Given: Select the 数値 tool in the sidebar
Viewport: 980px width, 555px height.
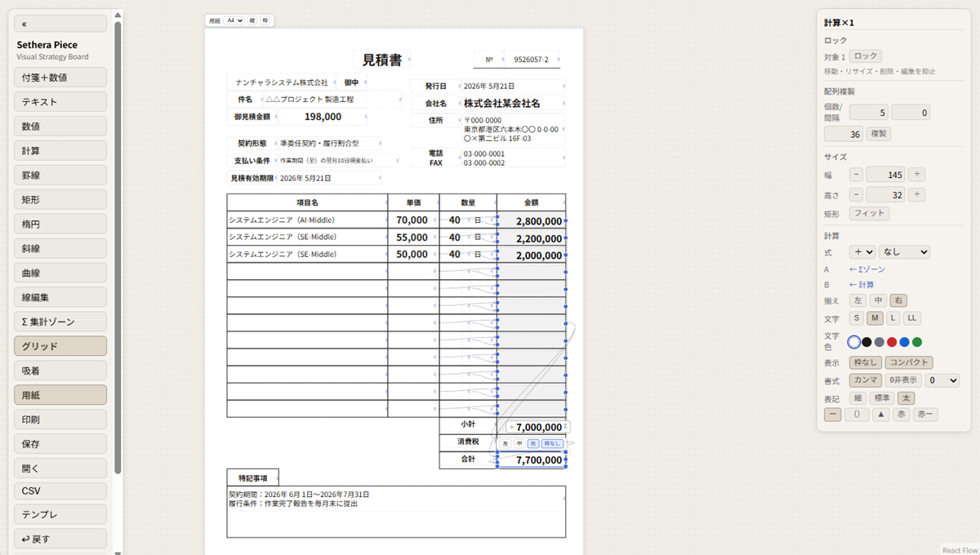Looking at the screenshot, I should click(60, 127).
